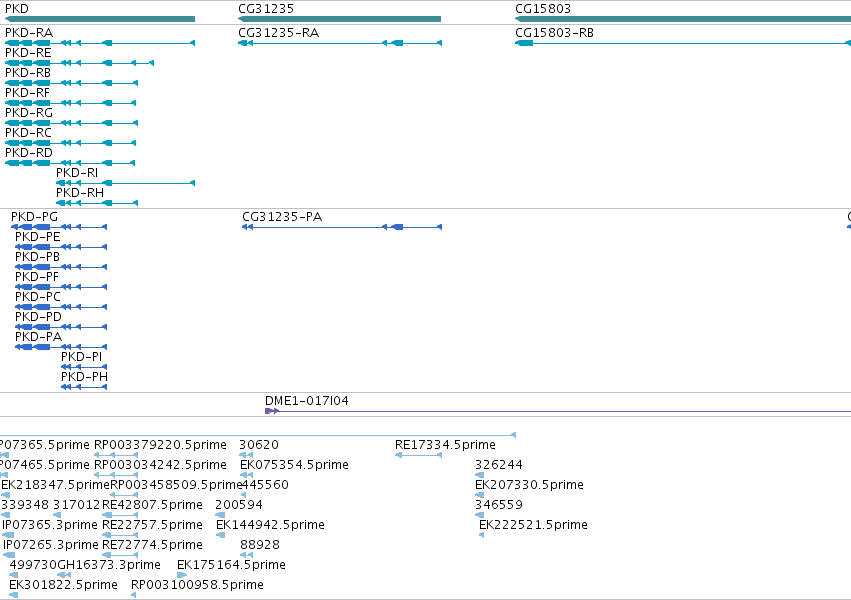This screenshot has height=600, width=851.
Task: Select the PKD gene label
Action: [x=17, y=9]
